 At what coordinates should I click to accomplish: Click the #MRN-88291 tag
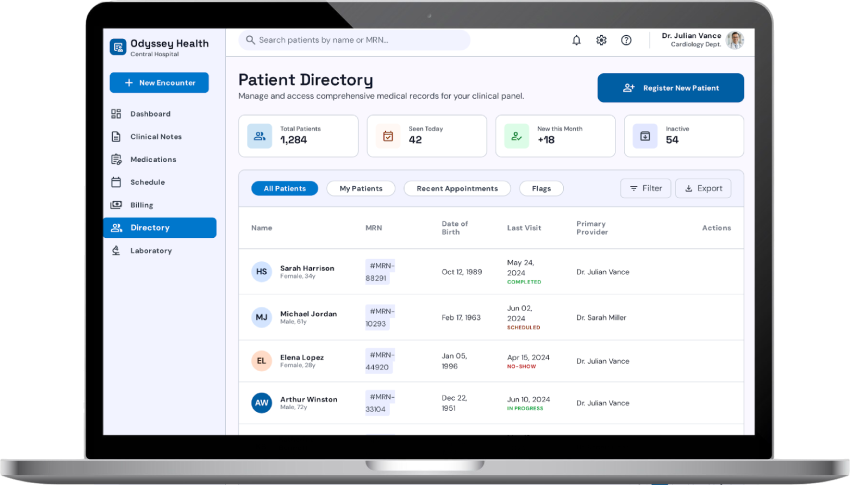point(380,272)
